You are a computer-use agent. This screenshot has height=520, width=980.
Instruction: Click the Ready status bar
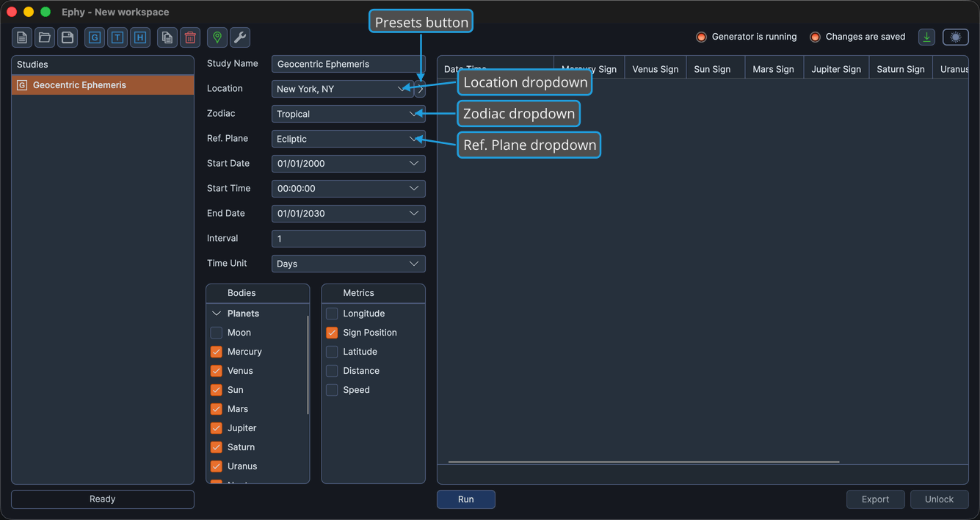(x=103, y=499)
